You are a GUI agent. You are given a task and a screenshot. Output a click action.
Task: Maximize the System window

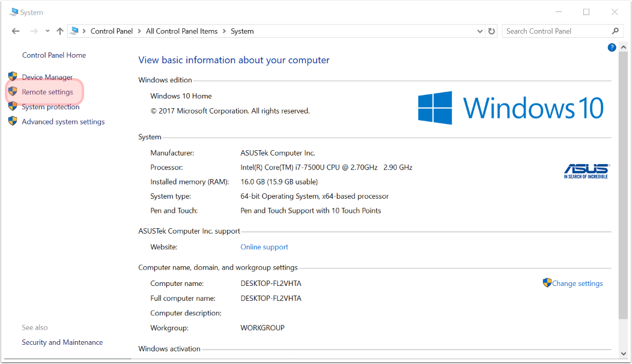pyautogui.click(x=586, y=12)
